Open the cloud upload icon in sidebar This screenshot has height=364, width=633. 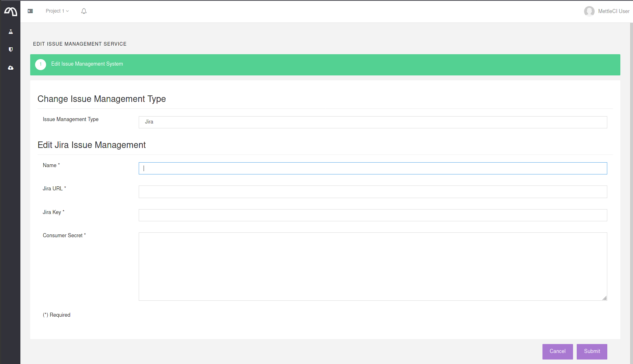[11, 68]
